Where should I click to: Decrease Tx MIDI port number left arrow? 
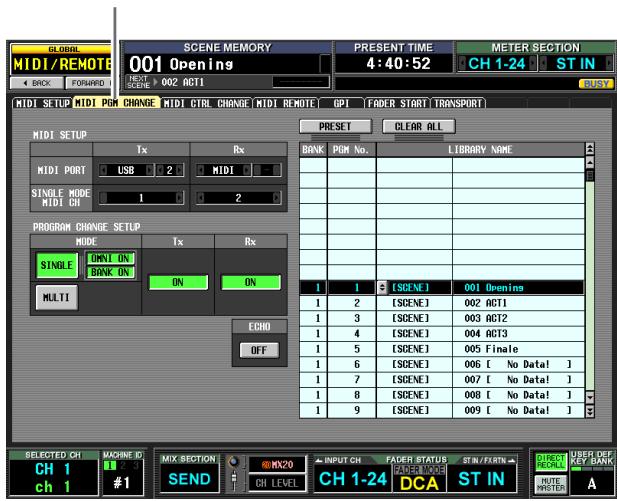coord(160,170)
